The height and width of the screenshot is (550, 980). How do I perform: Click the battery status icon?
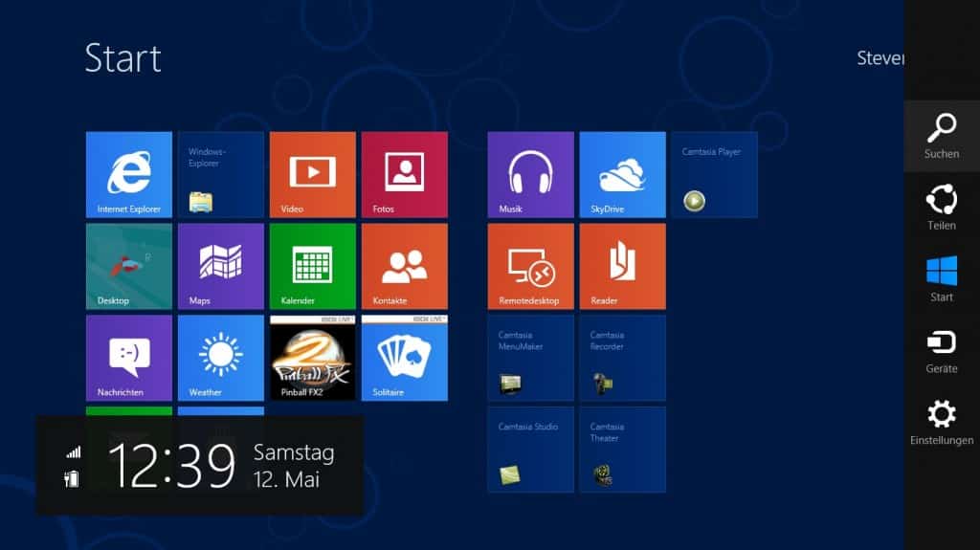[72, 479]
